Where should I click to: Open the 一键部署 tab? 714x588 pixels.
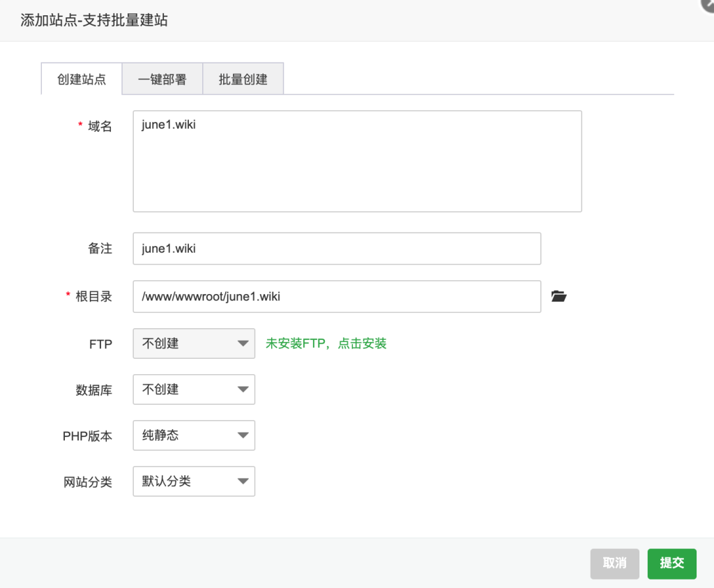pyautogui.click(x=162, y=79)
